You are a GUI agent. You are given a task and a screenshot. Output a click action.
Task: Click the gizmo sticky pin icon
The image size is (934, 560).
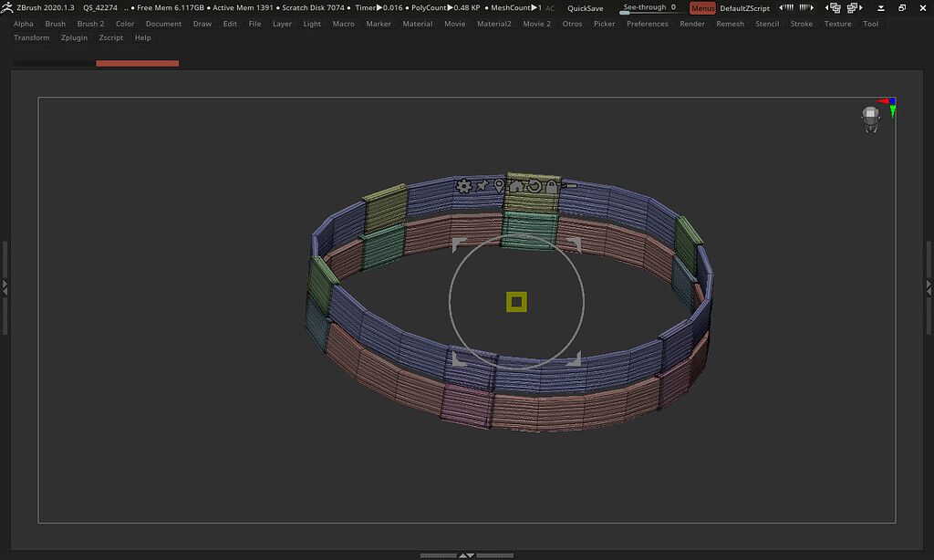click(x=482, y=186)
